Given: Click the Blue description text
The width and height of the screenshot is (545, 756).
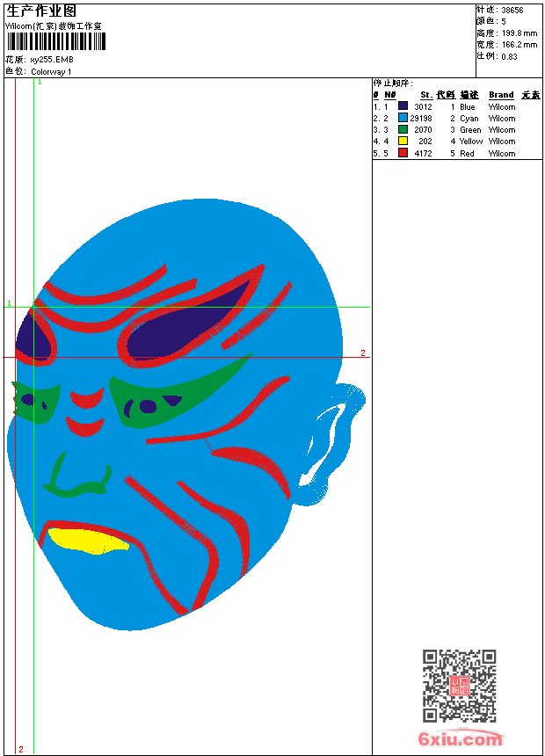Looking at the screenshot, I should [x=468, y=106].
